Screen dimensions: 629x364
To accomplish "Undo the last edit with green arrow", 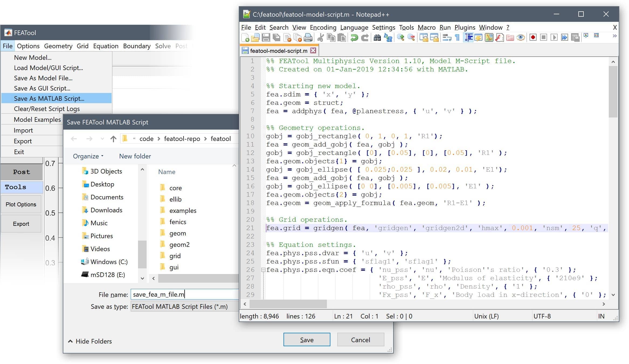I will (354, 38).
